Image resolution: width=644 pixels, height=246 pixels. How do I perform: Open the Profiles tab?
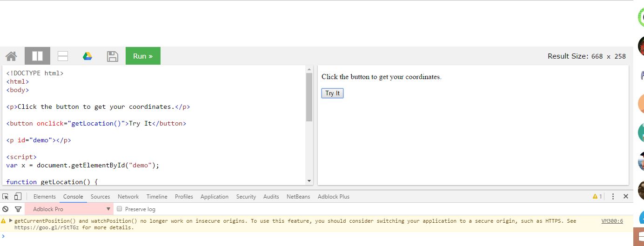click(184, 197)
